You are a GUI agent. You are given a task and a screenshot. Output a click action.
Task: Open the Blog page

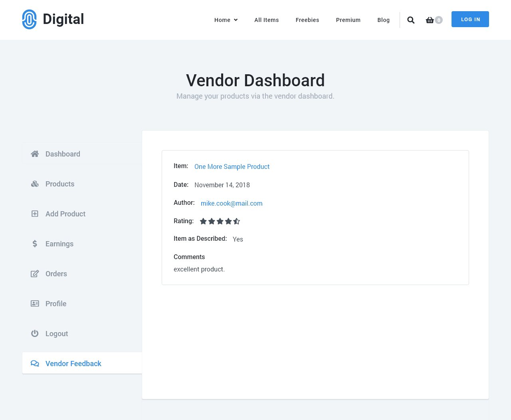click(383, 20)
